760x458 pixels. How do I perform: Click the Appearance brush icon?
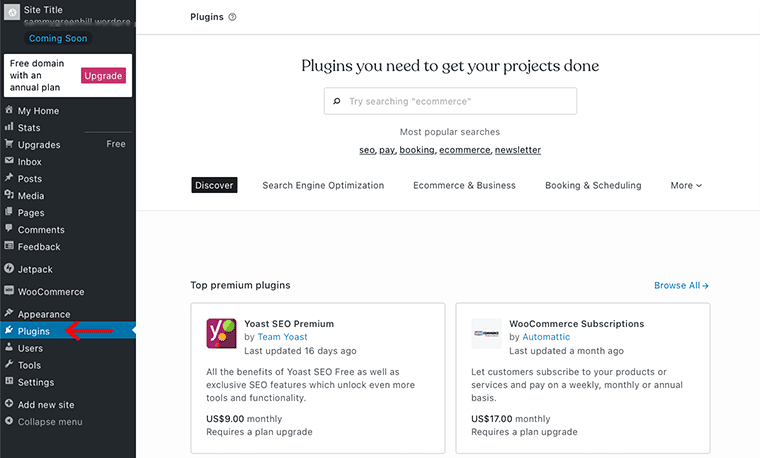(x=9, y=313)
